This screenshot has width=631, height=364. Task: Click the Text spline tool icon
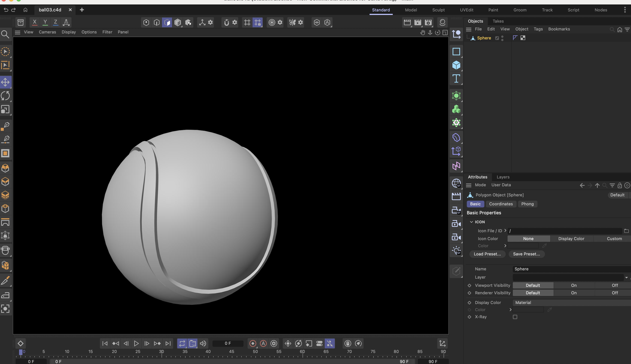click(456, 79)
